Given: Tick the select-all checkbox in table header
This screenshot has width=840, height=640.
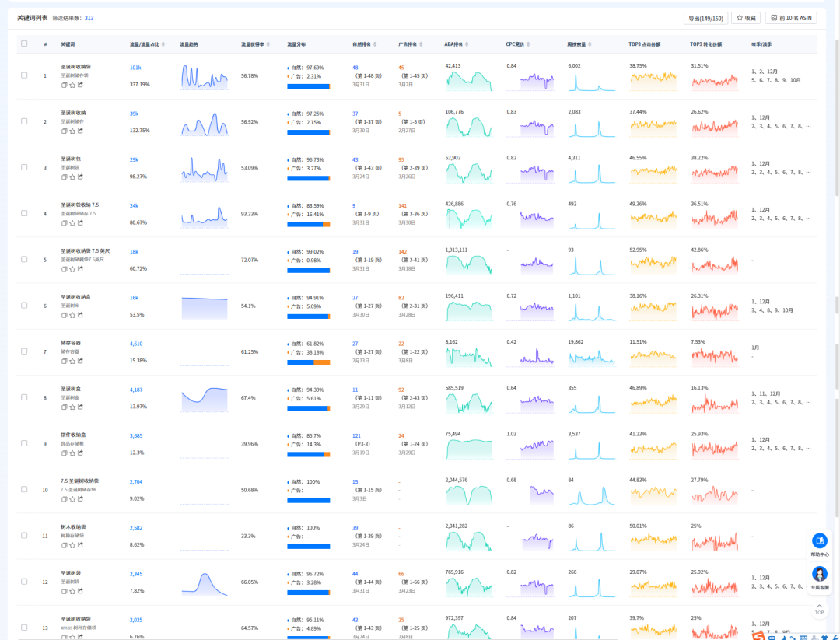Looking at the screenshot, I should (x=24, y=44).
